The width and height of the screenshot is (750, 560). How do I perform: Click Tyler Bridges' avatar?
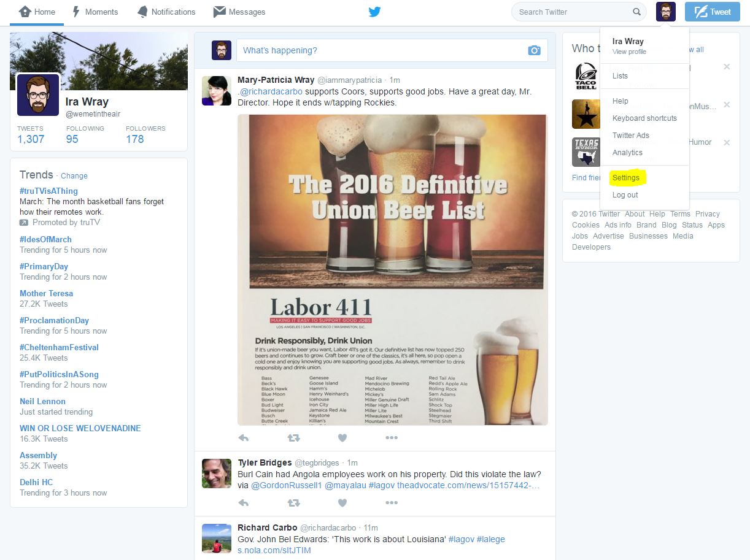coord(217,474)
